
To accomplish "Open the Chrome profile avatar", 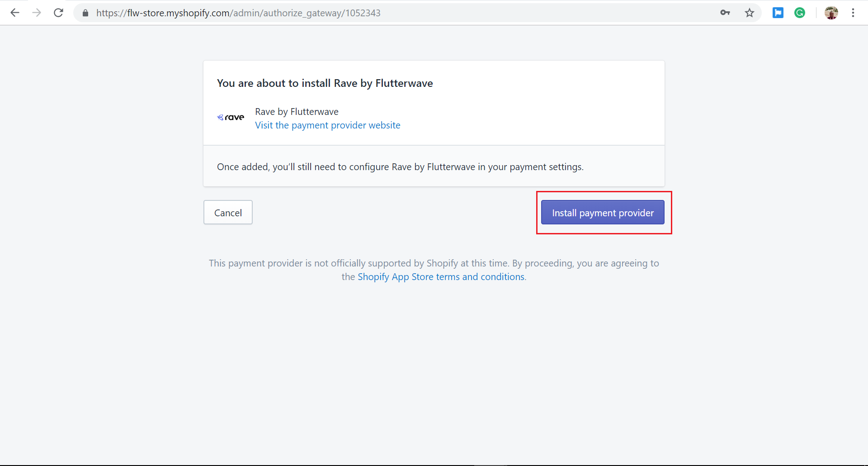I will 831,13.
